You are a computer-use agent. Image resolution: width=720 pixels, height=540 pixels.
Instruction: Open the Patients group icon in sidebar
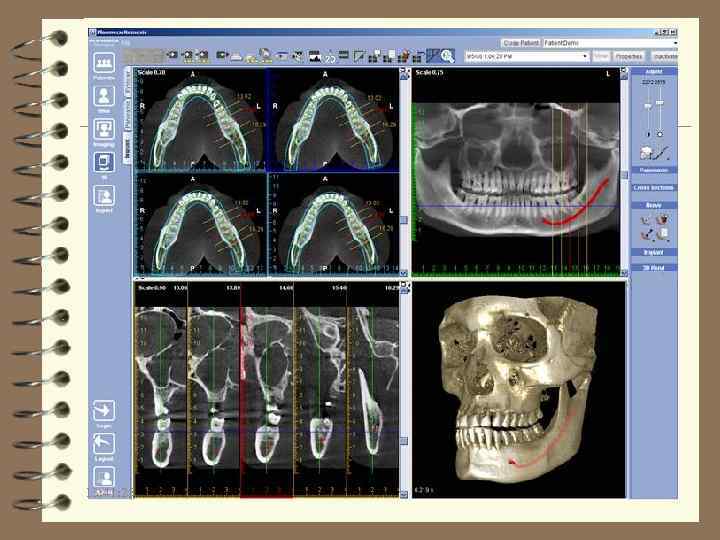104,63
